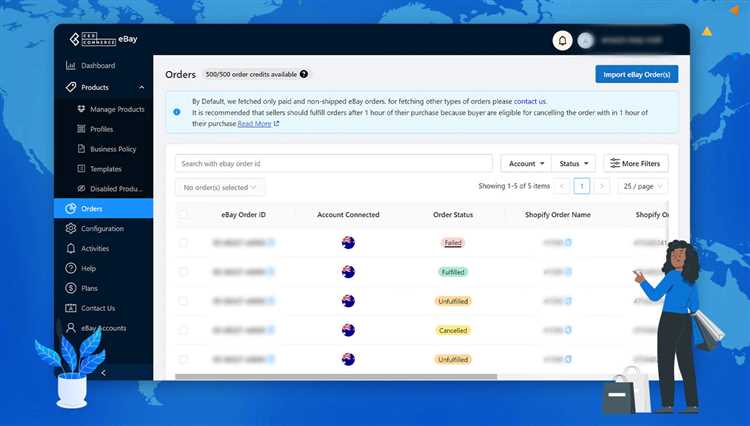Click the horizontal scrollbar under the table
The width and height of the screenshot is (750, 426).
click(336, 377)
